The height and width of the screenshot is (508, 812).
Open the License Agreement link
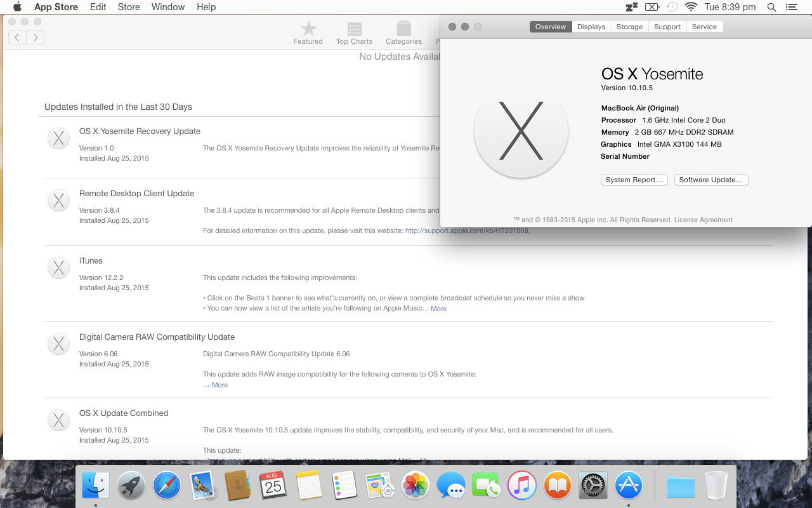click(704, 220)
